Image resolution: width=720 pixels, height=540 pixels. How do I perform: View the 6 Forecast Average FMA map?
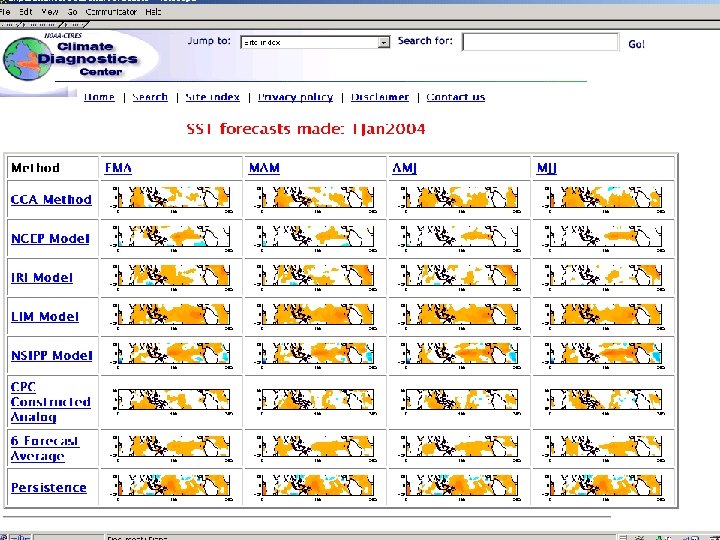click(x=171, y=448)
